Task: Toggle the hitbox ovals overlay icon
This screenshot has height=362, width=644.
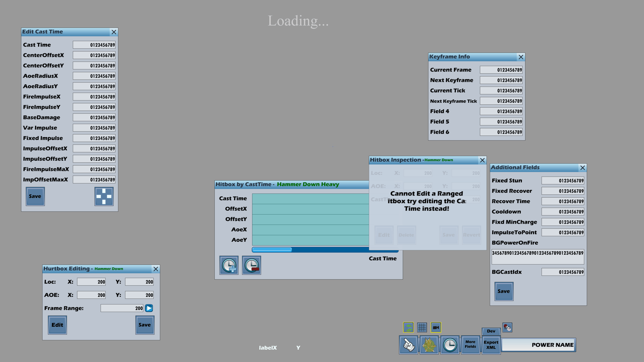Action: click(x=408, y=327)
